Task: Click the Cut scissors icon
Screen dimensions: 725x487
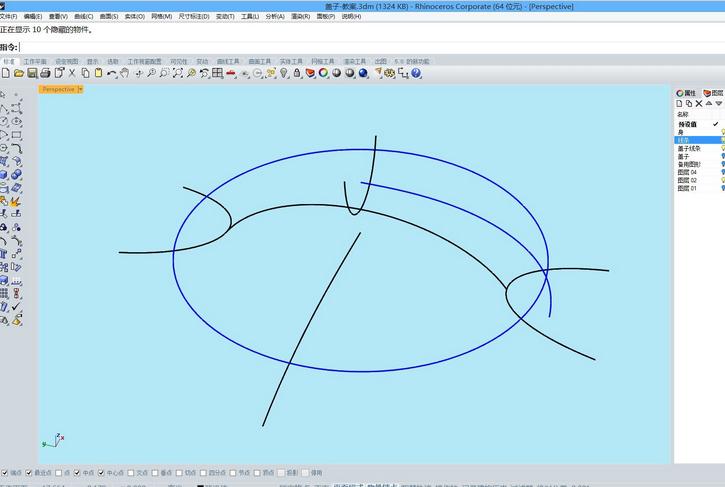Action: coord(72,73)
